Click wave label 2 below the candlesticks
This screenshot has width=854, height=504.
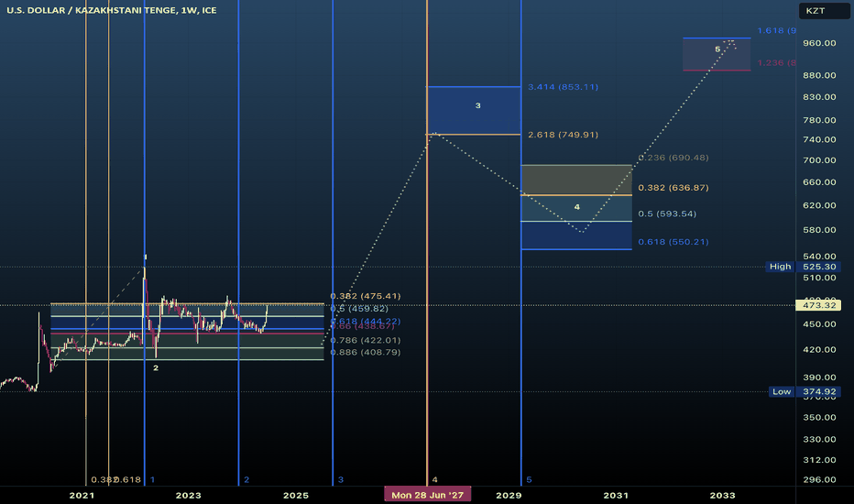coord(156,367)
